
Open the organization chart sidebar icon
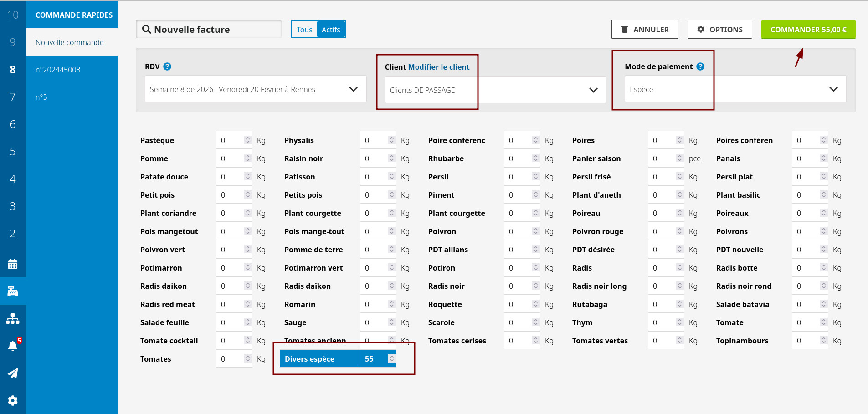point(13,319)
